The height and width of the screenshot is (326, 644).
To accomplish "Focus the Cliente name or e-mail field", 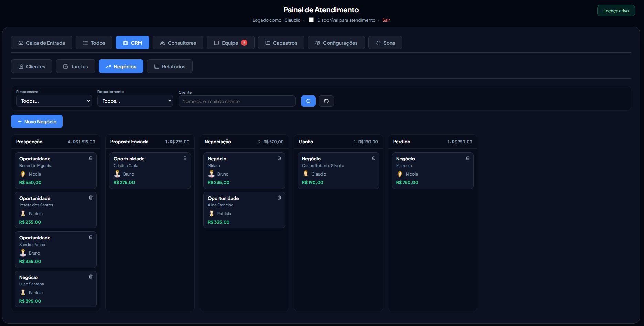I will 237,101.
